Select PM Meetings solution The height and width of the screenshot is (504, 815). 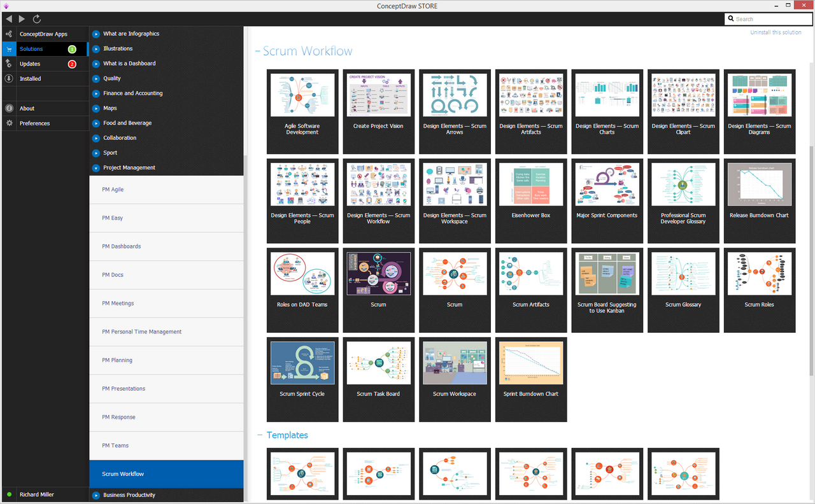click(166, 304)
